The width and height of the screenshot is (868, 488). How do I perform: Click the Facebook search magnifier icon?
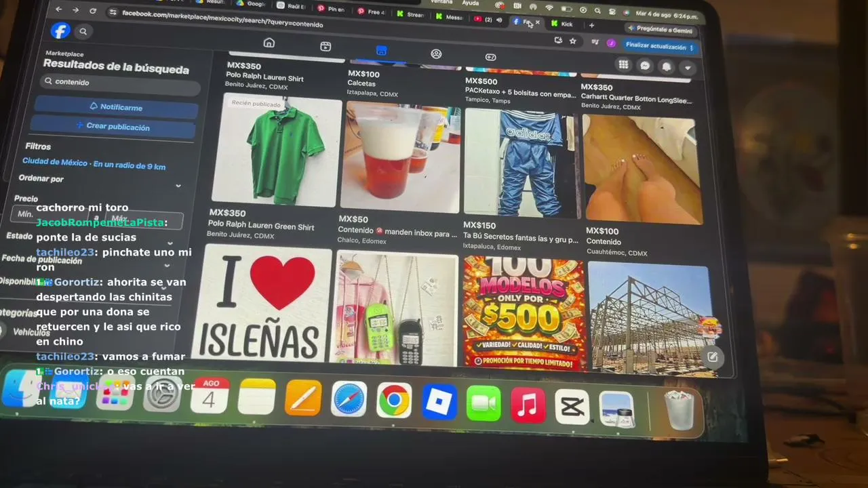83,31
